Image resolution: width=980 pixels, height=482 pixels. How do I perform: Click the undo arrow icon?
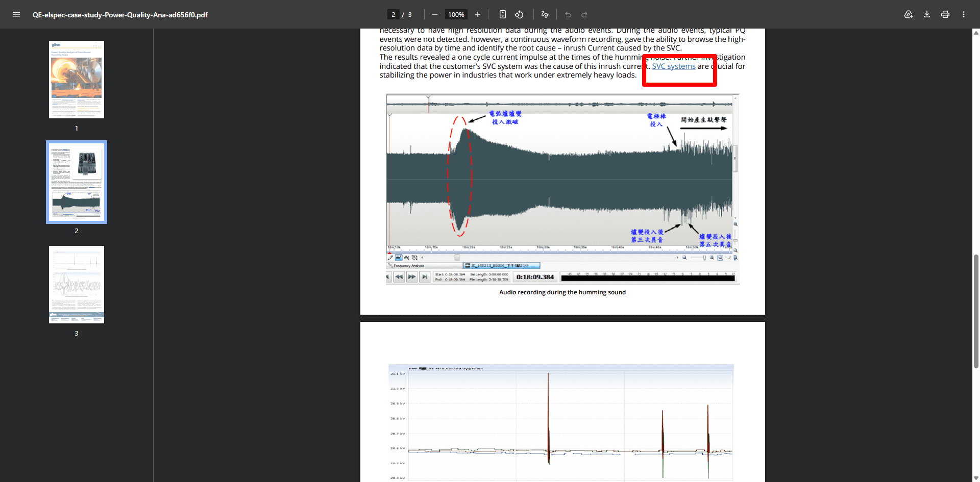tap(568, 14)
